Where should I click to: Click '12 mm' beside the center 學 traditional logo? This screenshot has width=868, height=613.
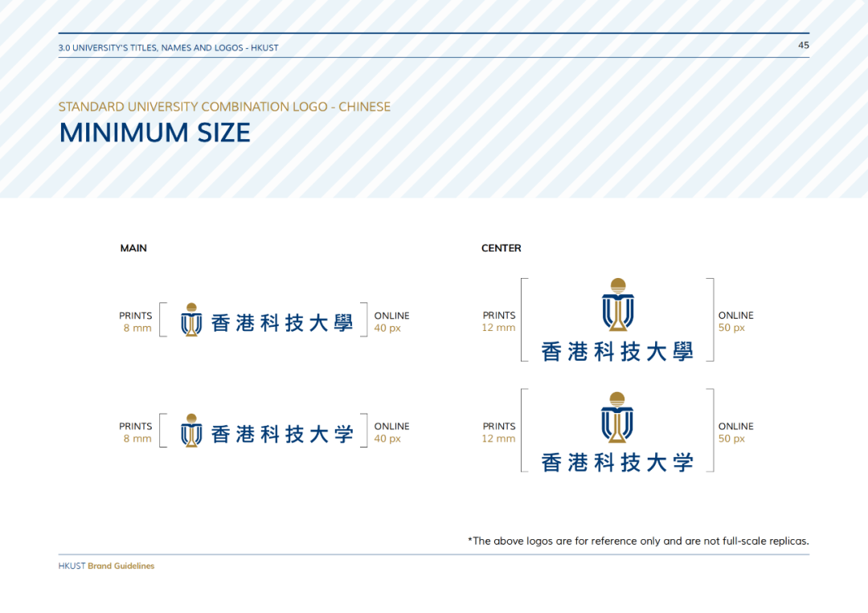pyautogui.click(x=498, y=328)
